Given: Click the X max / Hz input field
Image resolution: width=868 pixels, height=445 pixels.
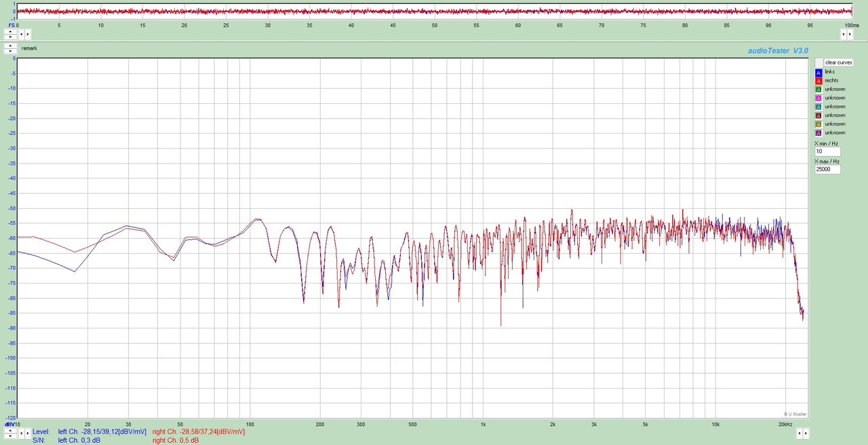Looking at the screenshot, I should point(827,170).
